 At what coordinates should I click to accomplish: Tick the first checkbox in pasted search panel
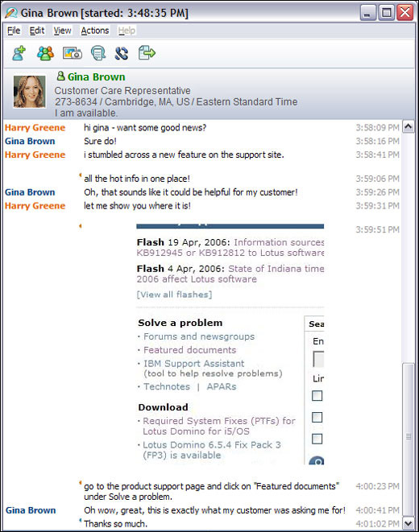coord(317,396)
